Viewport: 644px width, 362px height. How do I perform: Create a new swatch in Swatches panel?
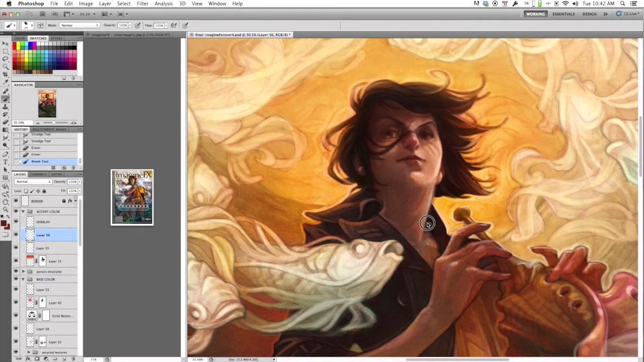click(64, 78)
